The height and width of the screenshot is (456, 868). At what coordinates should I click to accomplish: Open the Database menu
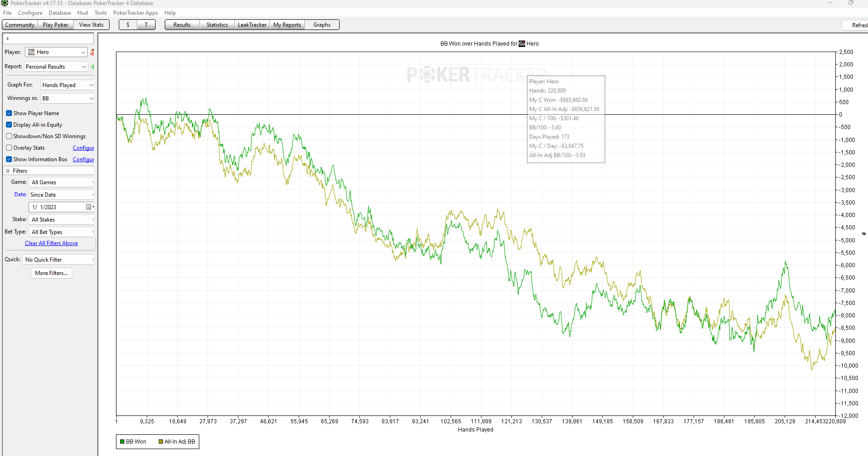tap(60, 13)
